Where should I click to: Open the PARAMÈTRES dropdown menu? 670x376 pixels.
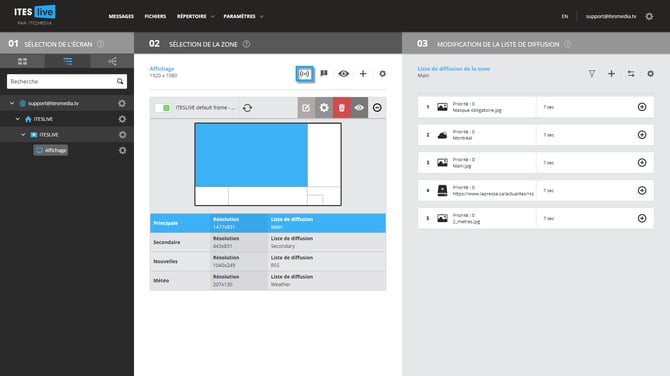coord(243,16)
